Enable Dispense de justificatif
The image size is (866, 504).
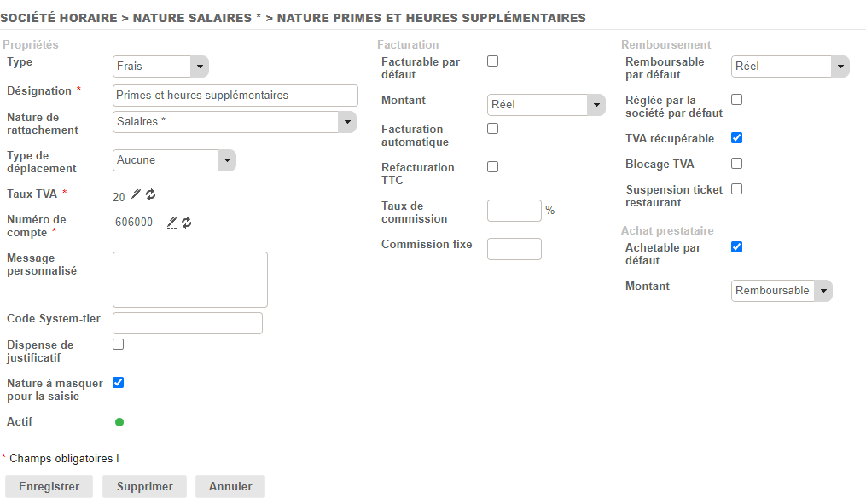[x=119, y=345]
